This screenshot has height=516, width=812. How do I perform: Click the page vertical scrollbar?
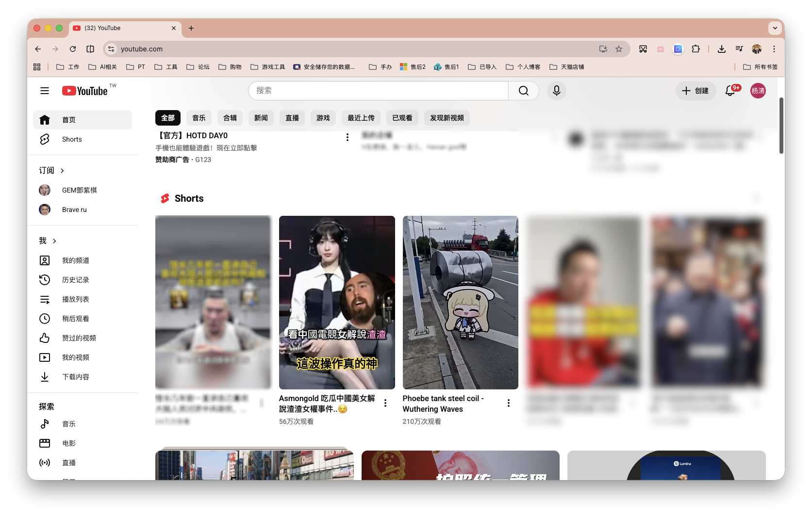[781, 126]
